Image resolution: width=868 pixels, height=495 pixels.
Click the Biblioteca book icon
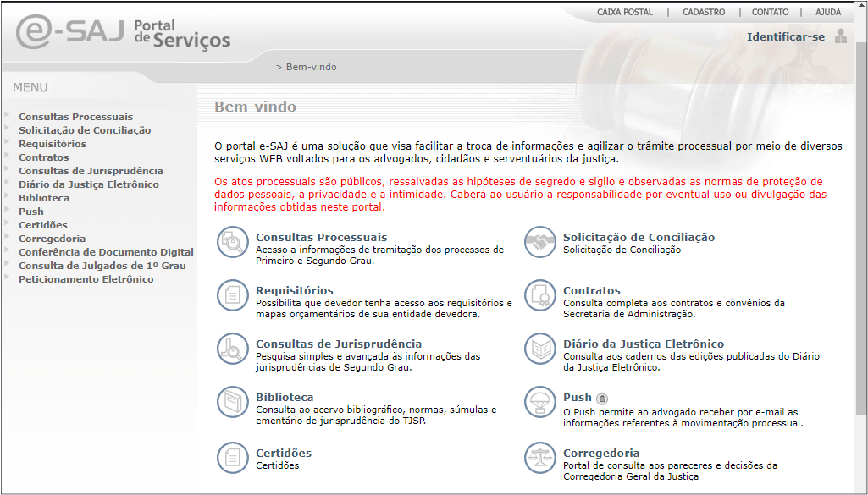[x=233, y=402]
